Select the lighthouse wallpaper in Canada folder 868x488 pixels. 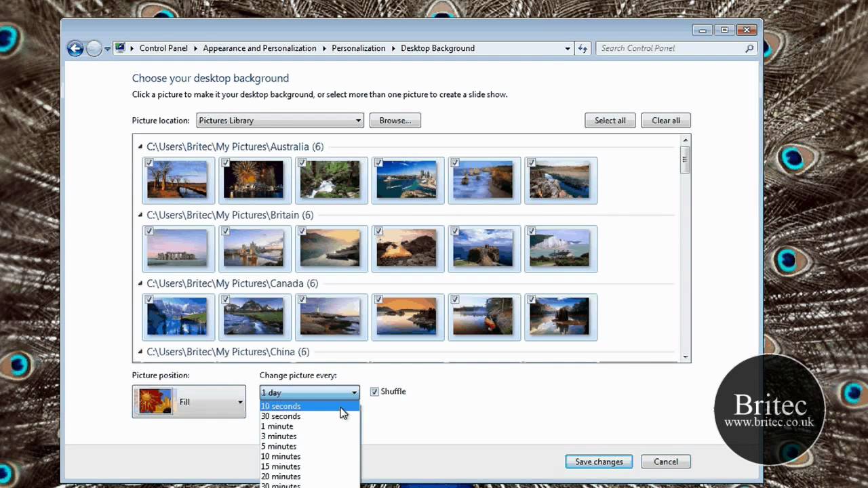(331, 317)
